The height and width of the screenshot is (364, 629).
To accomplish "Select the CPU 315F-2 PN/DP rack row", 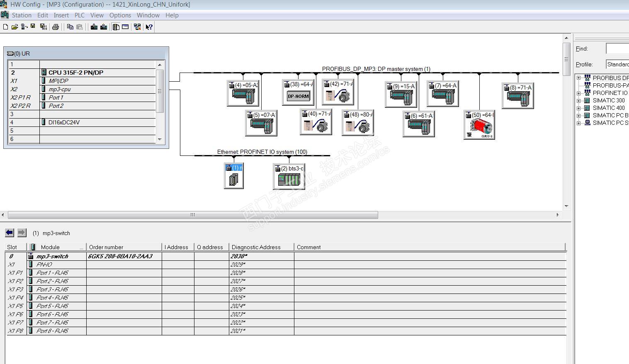I will click(82, 73).
